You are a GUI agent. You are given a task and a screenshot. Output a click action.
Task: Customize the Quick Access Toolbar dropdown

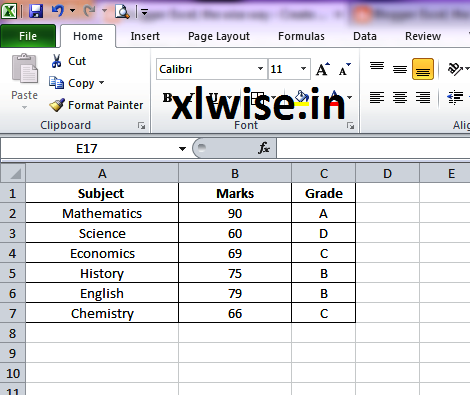click(x=144, y=13)
